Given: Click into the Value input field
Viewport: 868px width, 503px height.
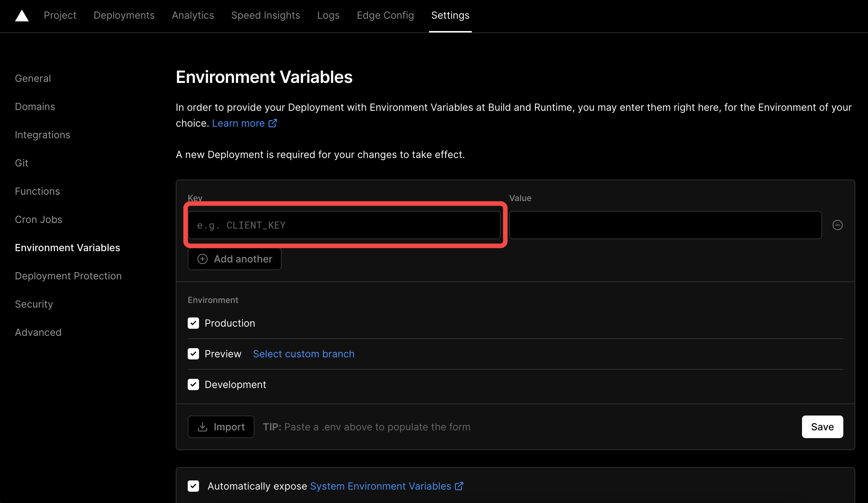Looking at the screenshot, I should (x=665, y=225).
